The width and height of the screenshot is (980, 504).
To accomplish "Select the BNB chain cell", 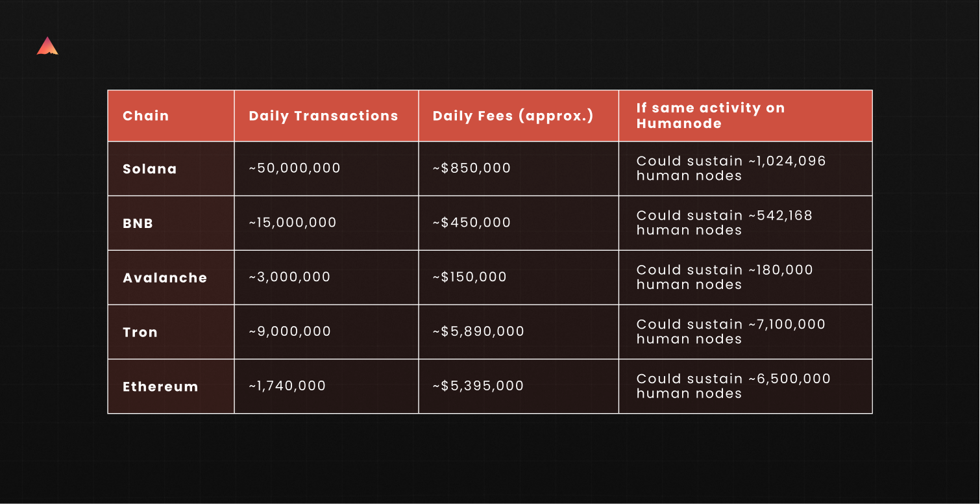I will click(138, 223).
